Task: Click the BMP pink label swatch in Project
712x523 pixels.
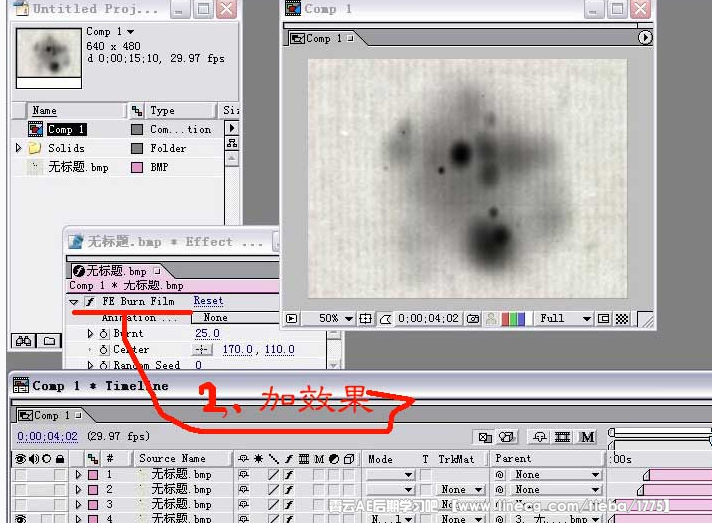Action: click(137, 168)
